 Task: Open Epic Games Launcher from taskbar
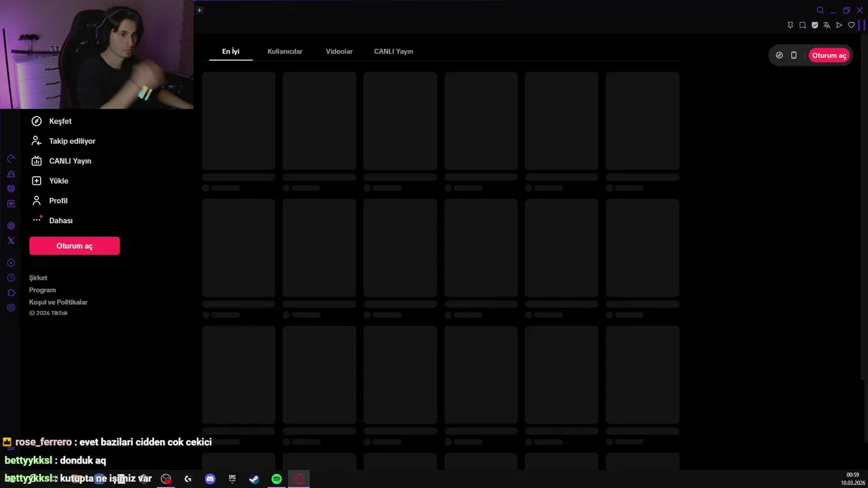[x=233, y=479]
